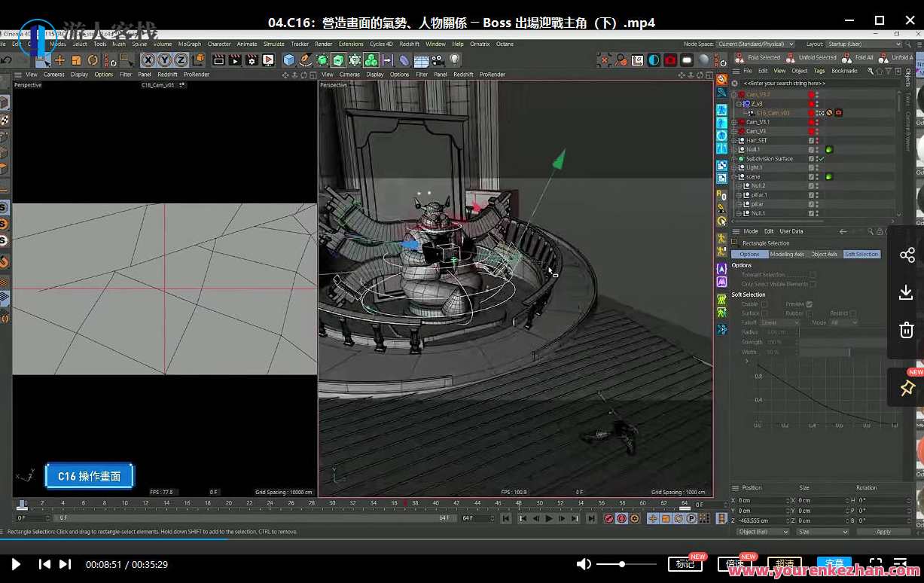Viewport: 924px width, 583px height.
Task: Toggle visibility dots for Hair_SET object
Action: (x=817, y=141)
